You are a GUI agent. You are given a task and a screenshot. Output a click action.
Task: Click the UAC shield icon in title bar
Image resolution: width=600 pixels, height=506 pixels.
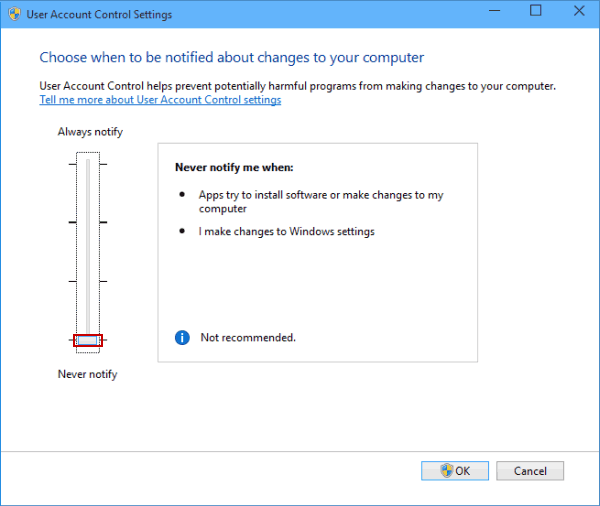[14, 14]
